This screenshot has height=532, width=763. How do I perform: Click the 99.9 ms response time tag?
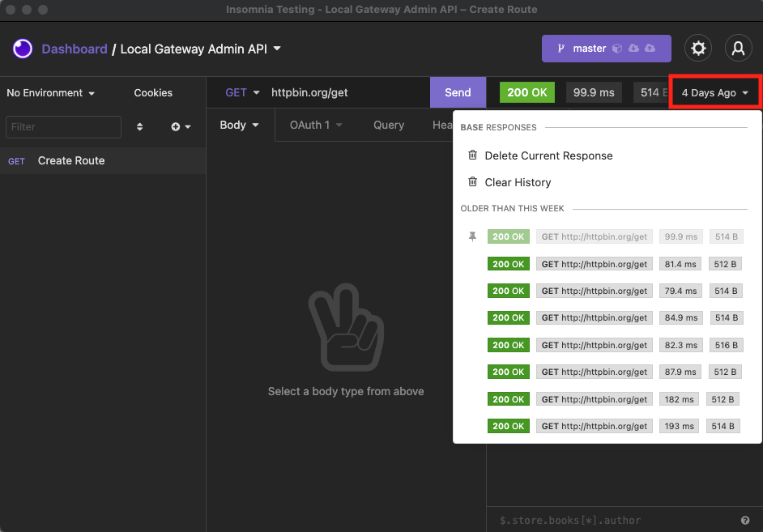[594, 92]
